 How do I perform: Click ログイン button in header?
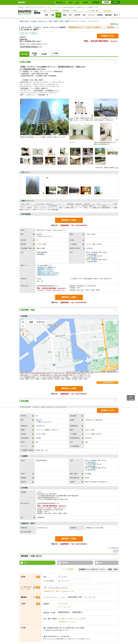point(115,2)
